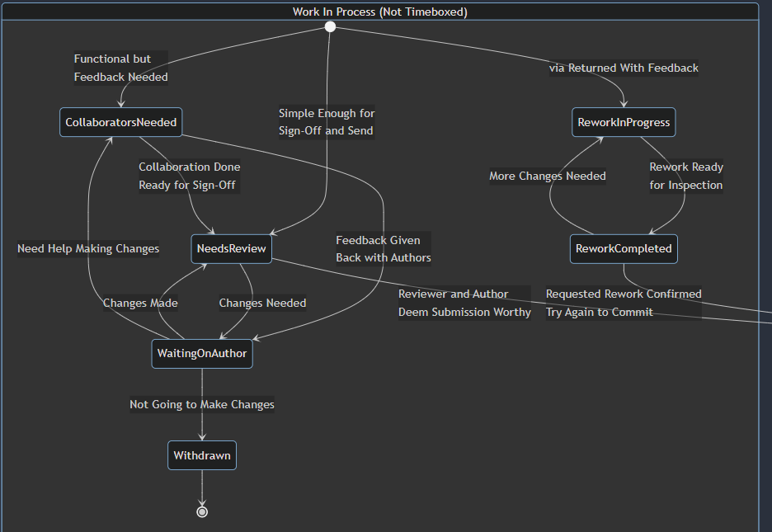This screenshot has height=532, width=772.
Task: Click the 'Changes Needed' transition label
Action: (x=262, y=303)
